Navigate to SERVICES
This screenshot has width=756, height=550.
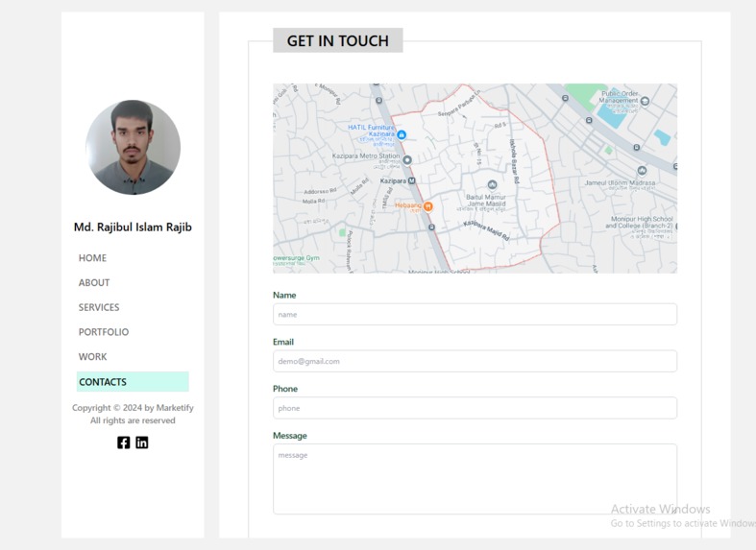pos(99,307)
